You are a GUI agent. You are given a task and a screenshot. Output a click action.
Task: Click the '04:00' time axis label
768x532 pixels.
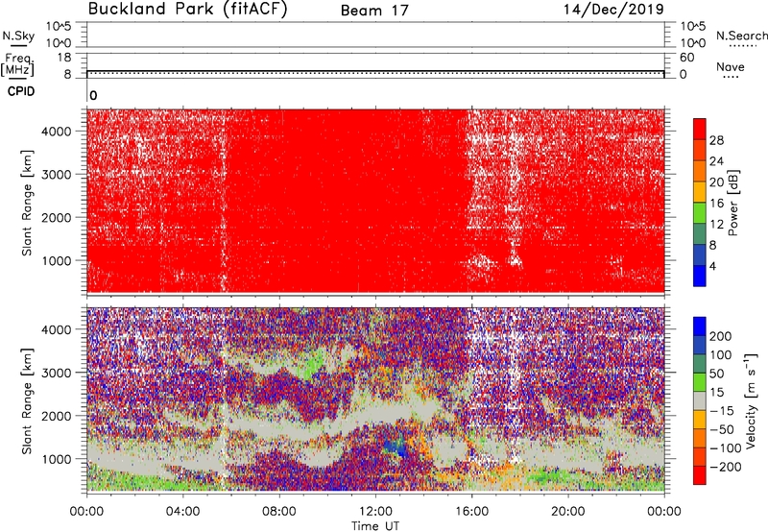coord(182,512)
